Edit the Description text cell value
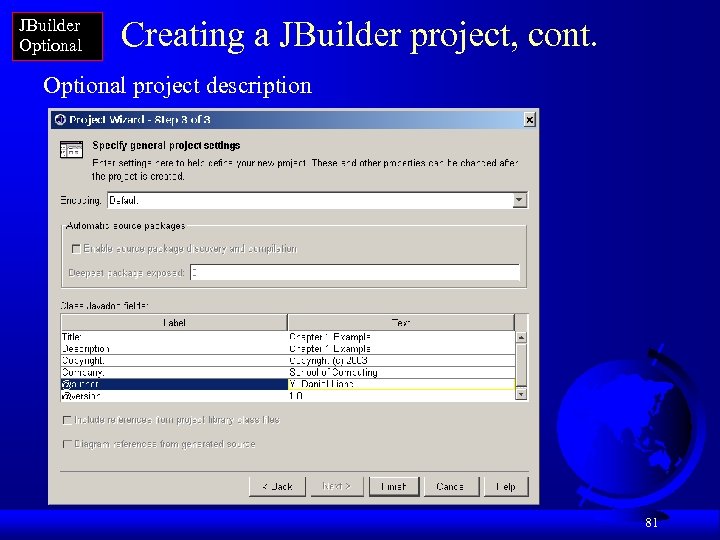 click(401, 349)
